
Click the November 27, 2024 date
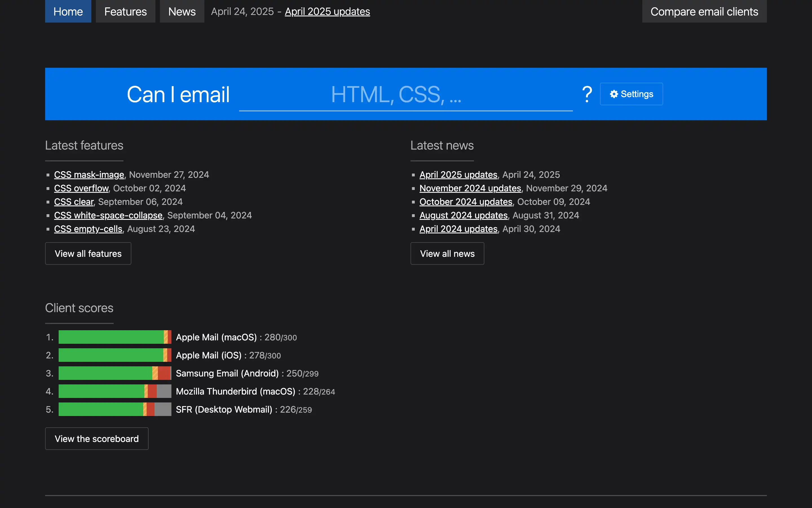[x=169, y=175]
